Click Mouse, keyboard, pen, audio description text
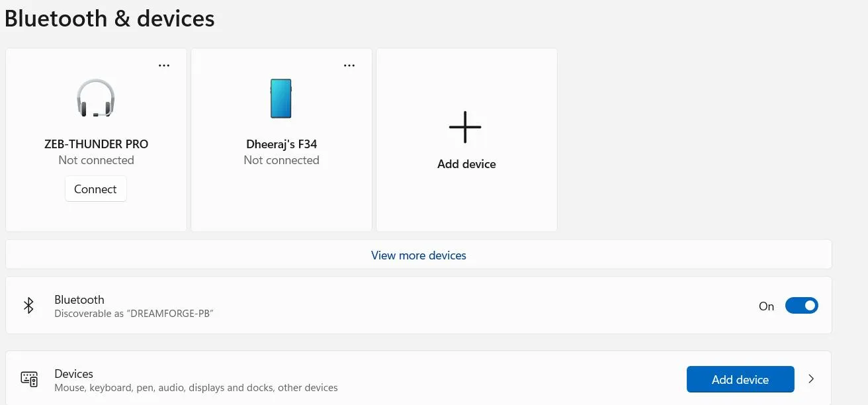 coord(196,388)
